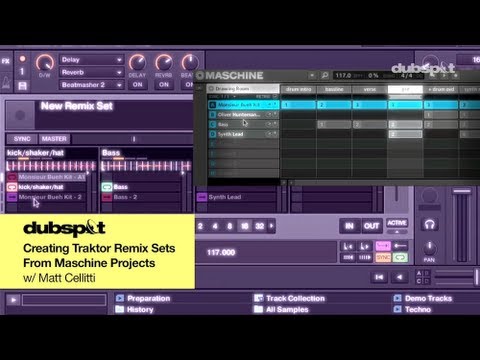Toggle the remix deck SYNC button
The height and width of the screenshot is (360, 480).
22,139
